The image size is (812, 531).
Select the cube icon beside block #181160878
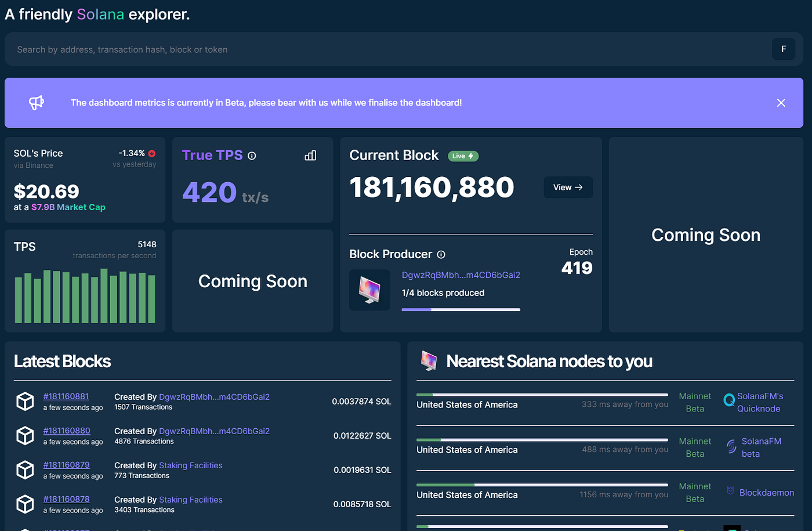pos(25,504)
